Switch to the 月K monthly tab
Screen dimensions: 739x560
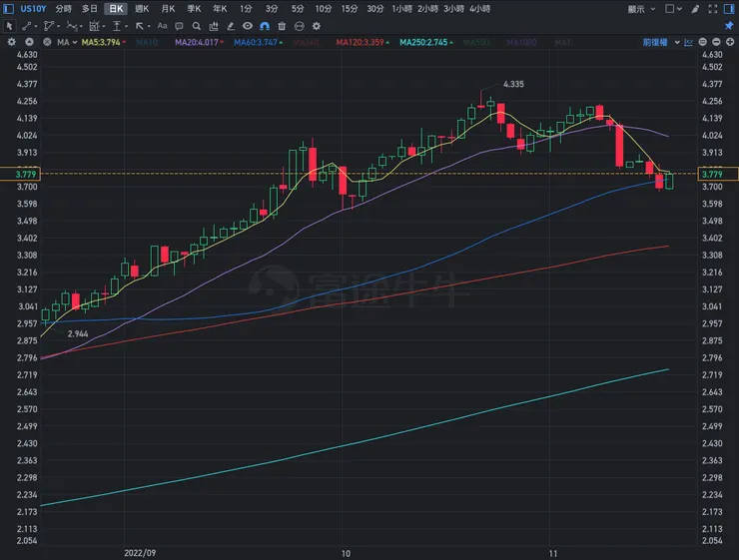coord(168,9)
